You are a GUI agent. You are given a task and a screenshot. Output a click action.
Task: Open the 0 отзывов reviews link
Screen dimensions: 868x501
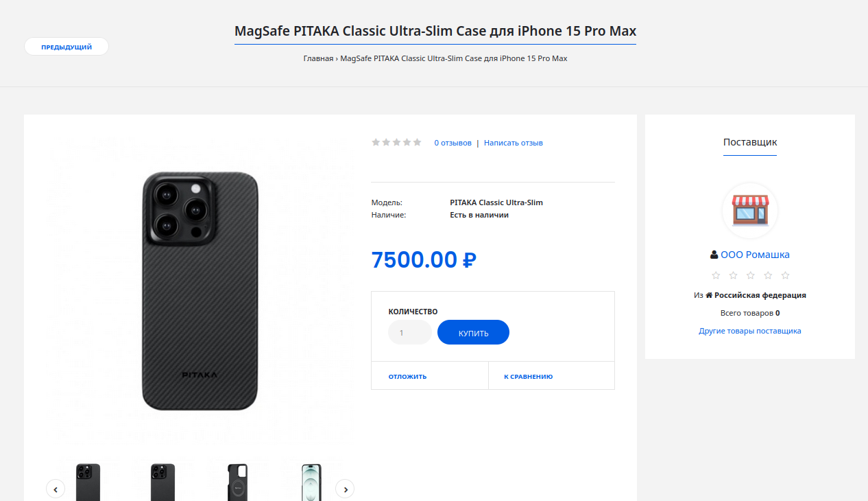[x=453, y=143]
